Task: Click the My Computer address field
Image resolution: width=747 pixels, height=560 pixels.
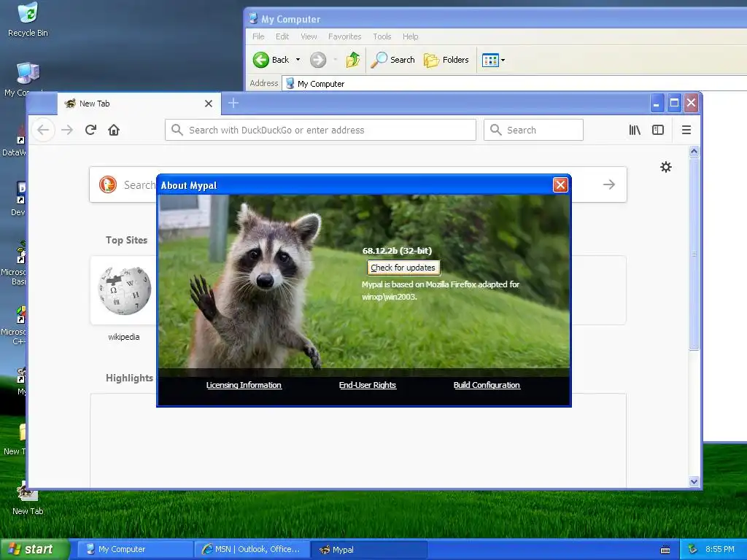Action: (514, 83)
